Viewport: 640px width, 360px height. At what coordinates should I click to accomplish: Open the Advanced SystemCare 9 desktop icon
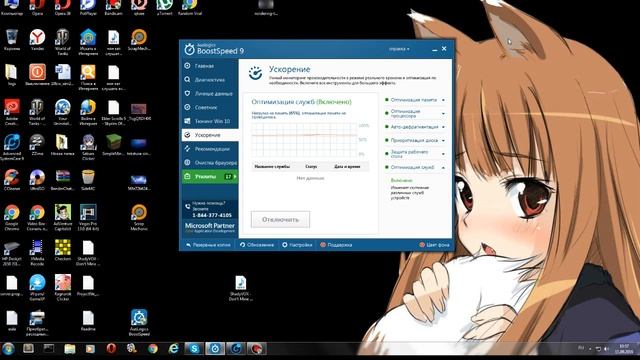coord(11,147)
